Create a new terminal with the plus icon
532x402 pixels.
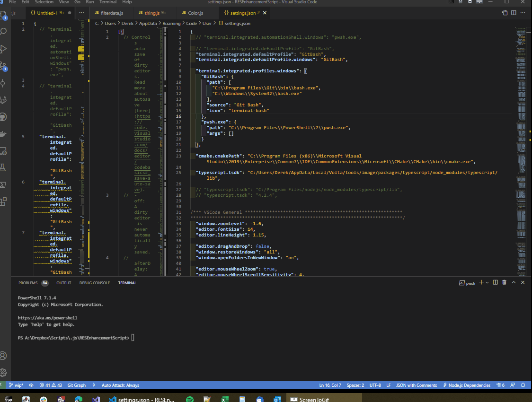tap(481, 282)
